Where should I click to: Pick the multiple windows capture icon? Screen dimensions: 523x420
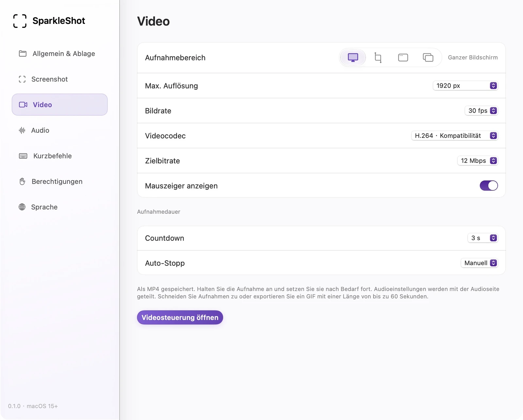(428, 58)
